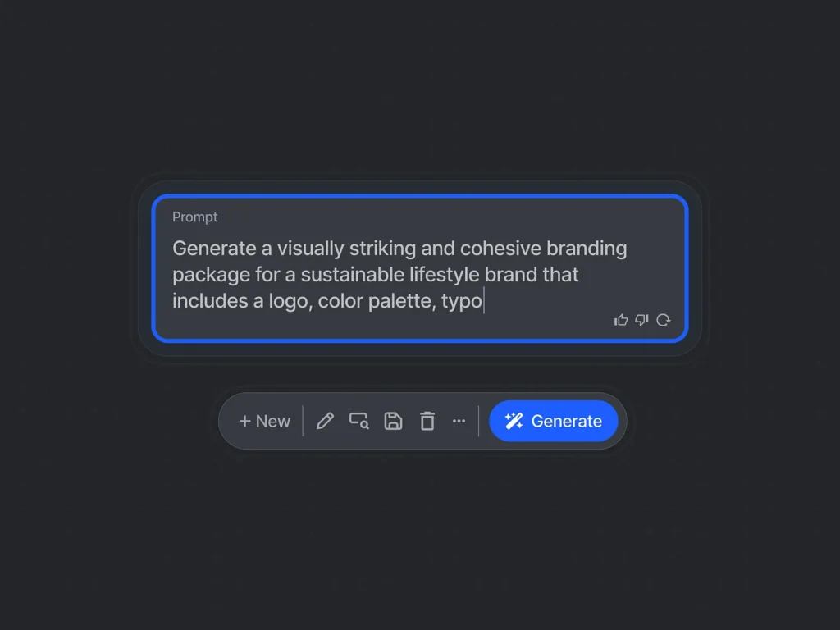Click the + New button
840x630 pixels.
[x=265, y=421]
